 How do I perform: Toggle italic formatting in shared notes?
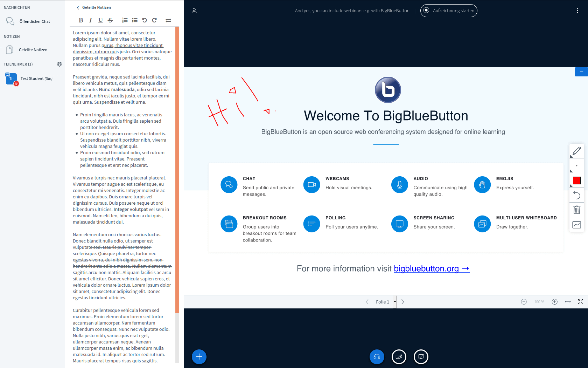(91, 20)
